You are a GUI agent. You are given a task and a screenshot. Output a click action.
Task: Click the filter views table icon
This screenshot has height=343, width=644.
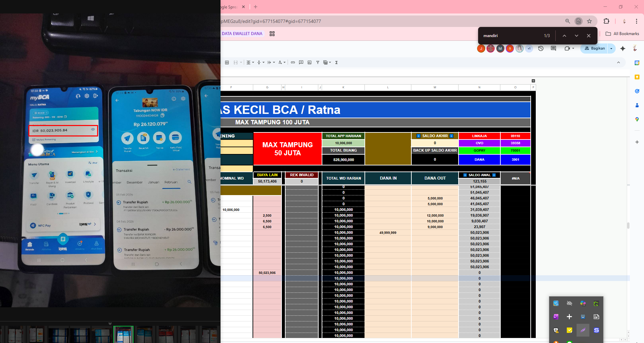coord(325,62)
